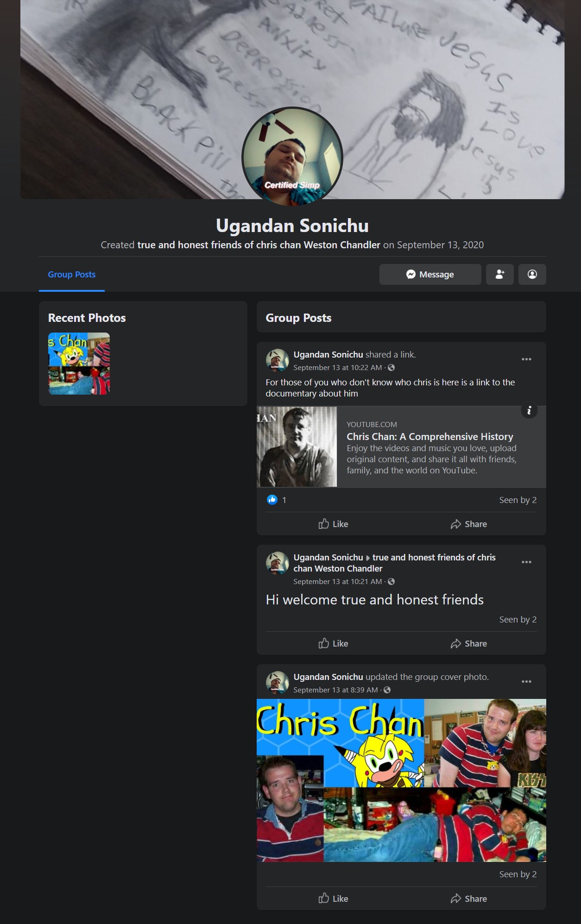Open the view profile icon button
Viewport: 581px width, 924px height.
pos(532,275)
